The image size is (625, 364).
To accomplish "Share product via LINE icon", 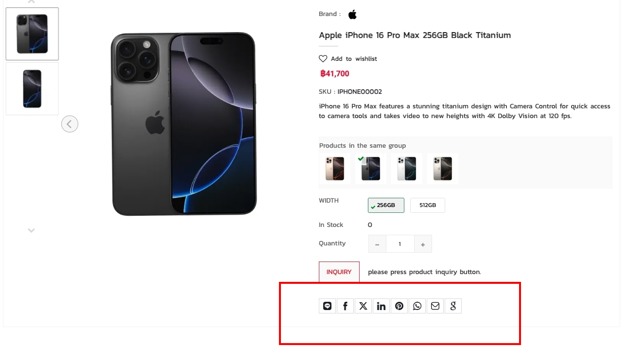I will click(x=327, y=306).
